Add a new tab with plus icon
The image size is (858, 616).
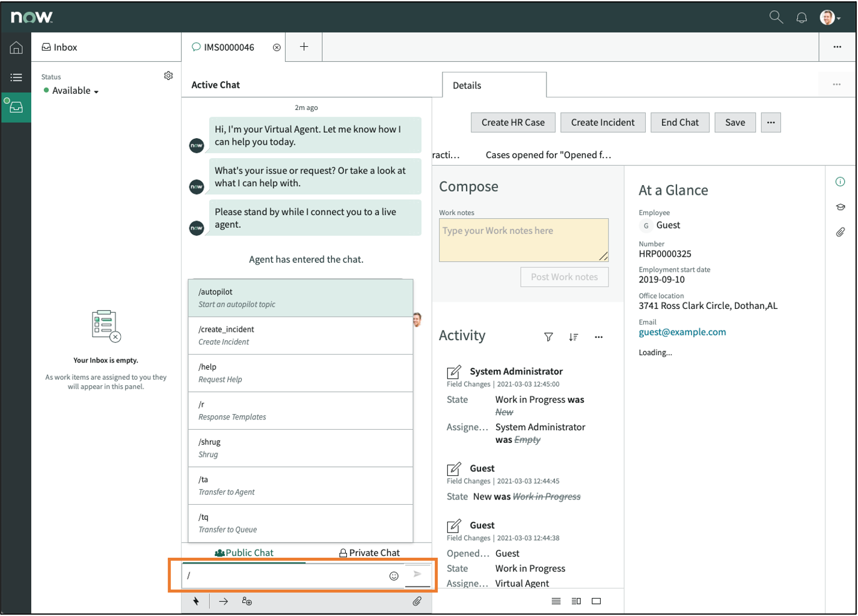pos(304,47)
